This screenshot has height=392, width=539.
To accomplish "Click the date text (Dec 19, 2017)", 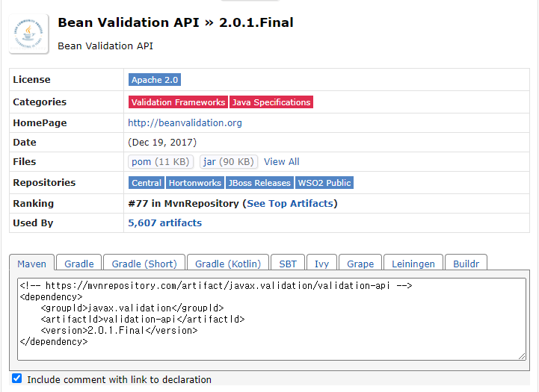I will 162,142.
